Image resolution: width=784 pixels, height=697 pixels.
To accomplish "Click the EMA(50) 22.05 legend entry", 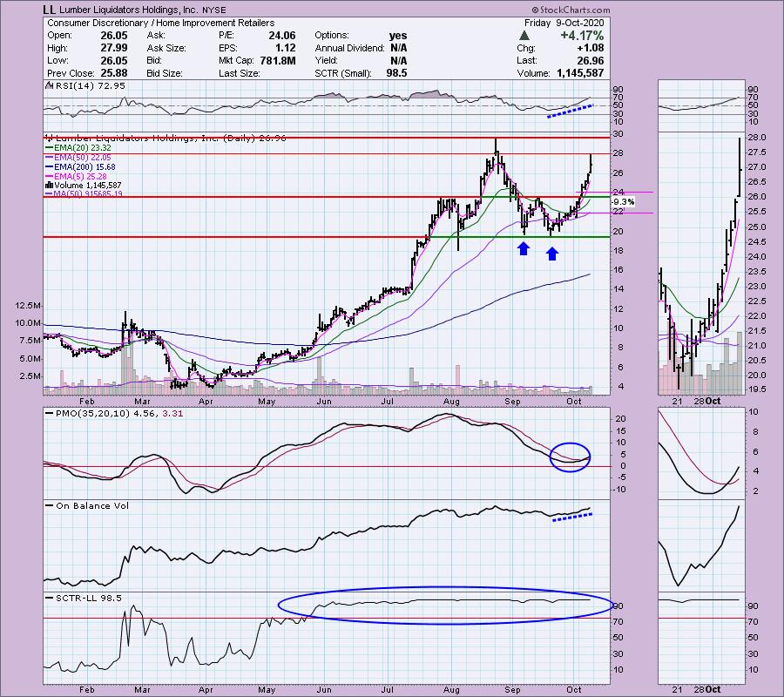I will (83, 158).
